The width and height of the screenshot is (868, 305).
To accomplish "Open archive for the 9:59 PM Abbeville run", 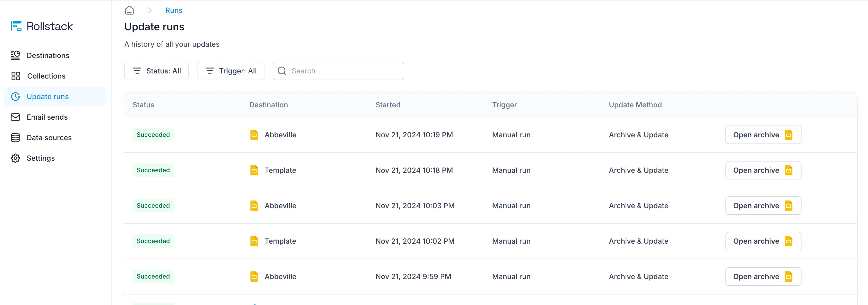I will click(x=763, y=277).
